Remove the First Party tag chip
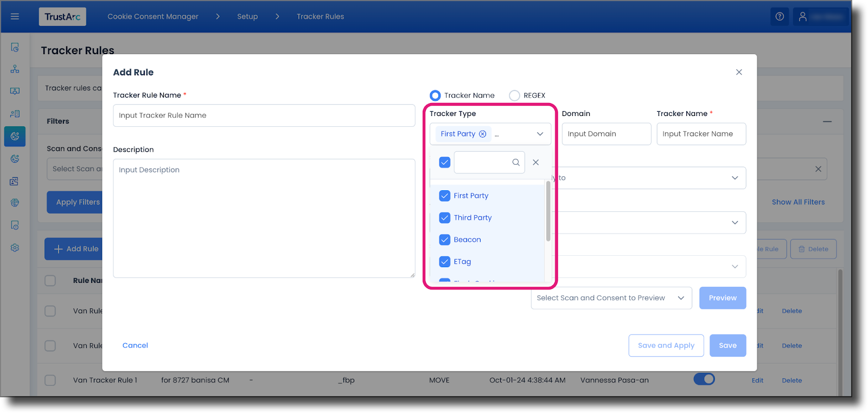The image size is (868, 413). (x=483, y=134)
